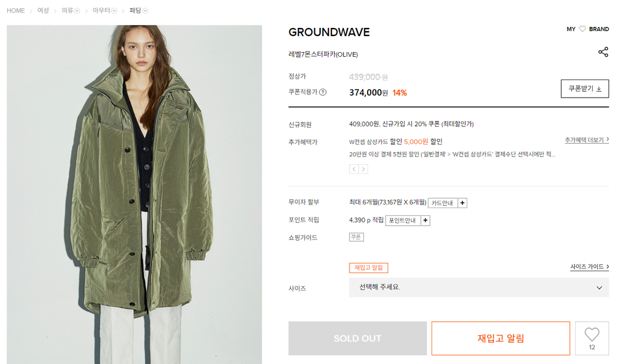Open the 추가혜택 더보기 link
619x364 pixels.
pos(586,140)
